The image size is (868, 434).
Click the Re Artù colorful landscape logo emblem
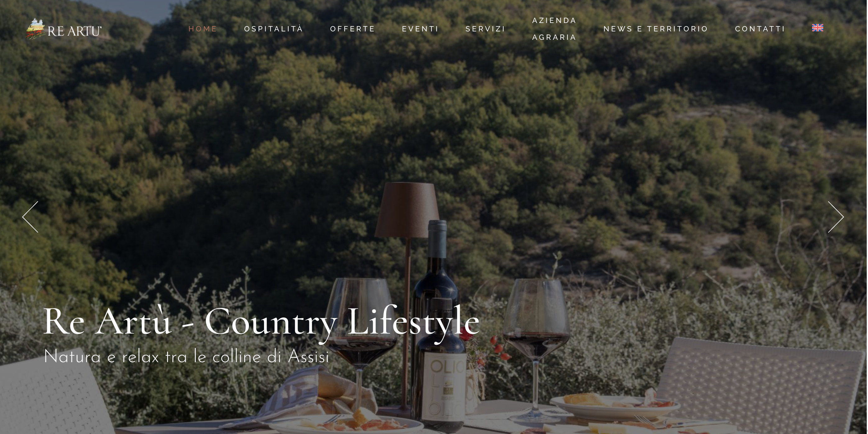point(36,29)
